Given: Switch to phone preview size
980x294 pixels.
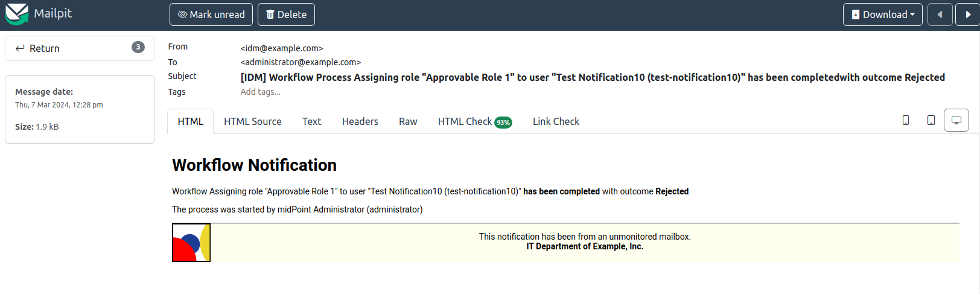Looking at the screenshot, I should click(906, 120).
